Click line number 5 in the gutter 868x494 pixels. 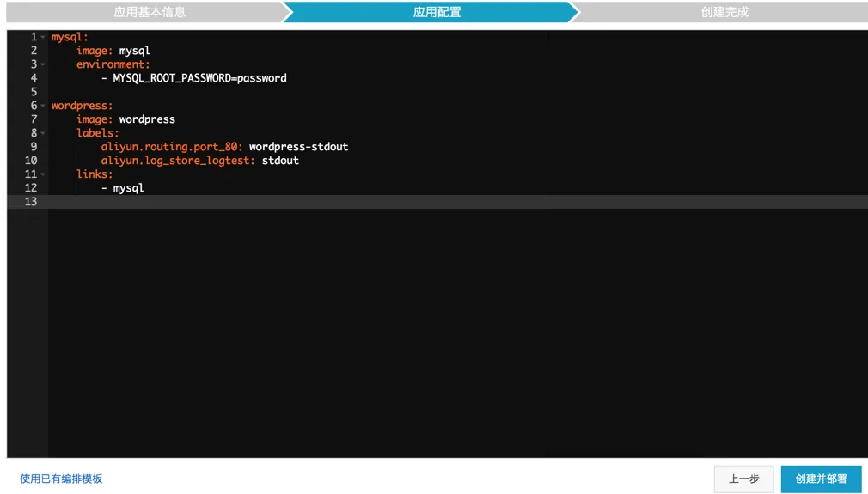pos(34,92)
